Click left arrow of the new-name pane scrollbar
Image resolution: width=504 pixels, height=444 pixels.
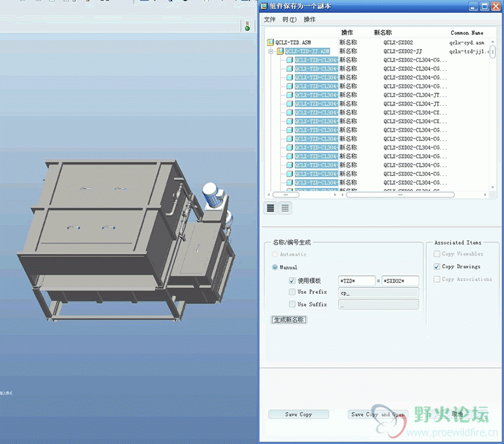point(342,195)
